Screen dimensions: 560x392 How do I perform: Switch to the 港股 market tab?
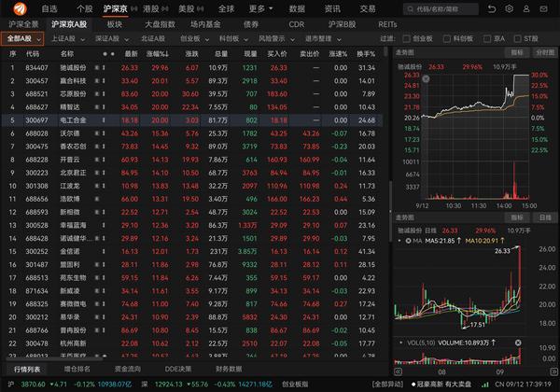pyautogui.click(x=145, y=8)
